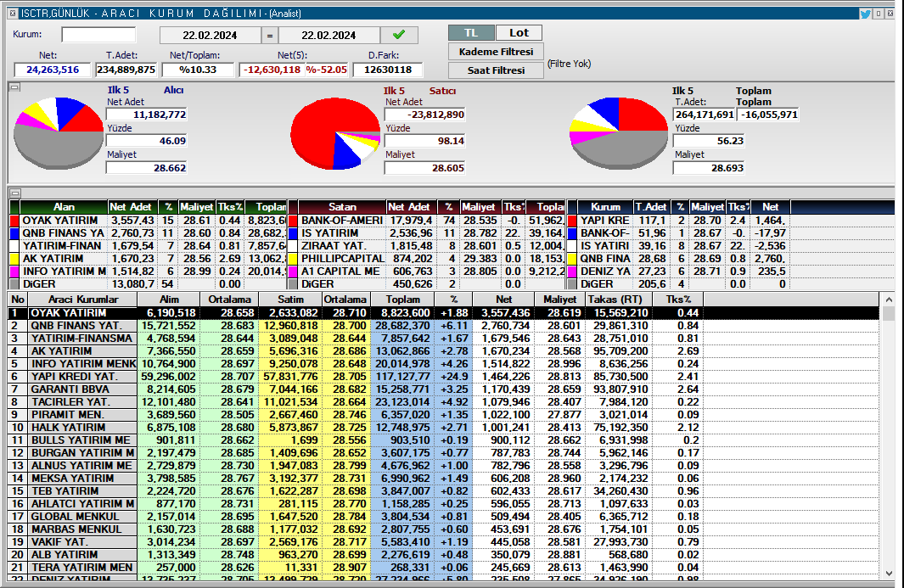
Task: Click yellow swatch beside PHILLIPCAPITAL
Action: click(293, 258)
